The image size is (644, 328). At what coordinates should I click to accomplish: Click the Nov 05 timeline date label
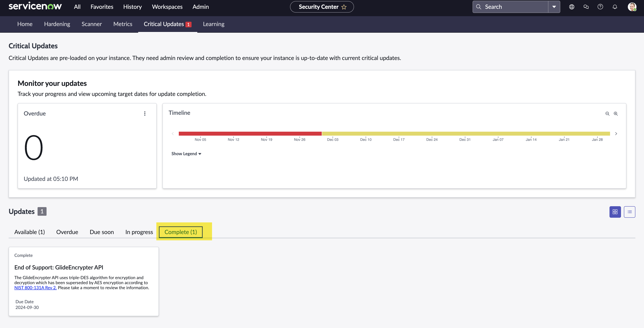coord(200,140)
